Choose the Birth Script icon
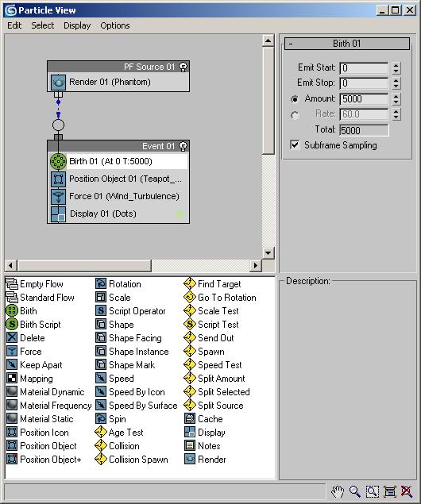The width and height of the screenshot is (421, 504). tap(12, 325)
